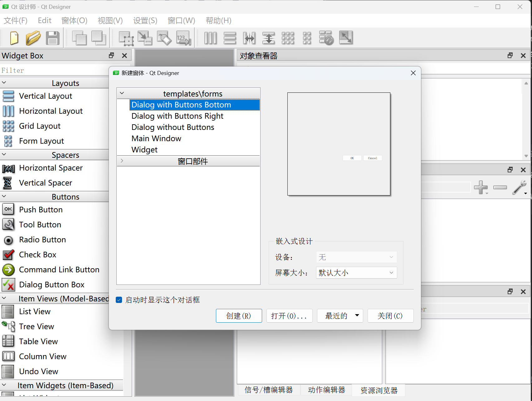
Task: Click the 创建(R) button
Action: click(239, 316)
